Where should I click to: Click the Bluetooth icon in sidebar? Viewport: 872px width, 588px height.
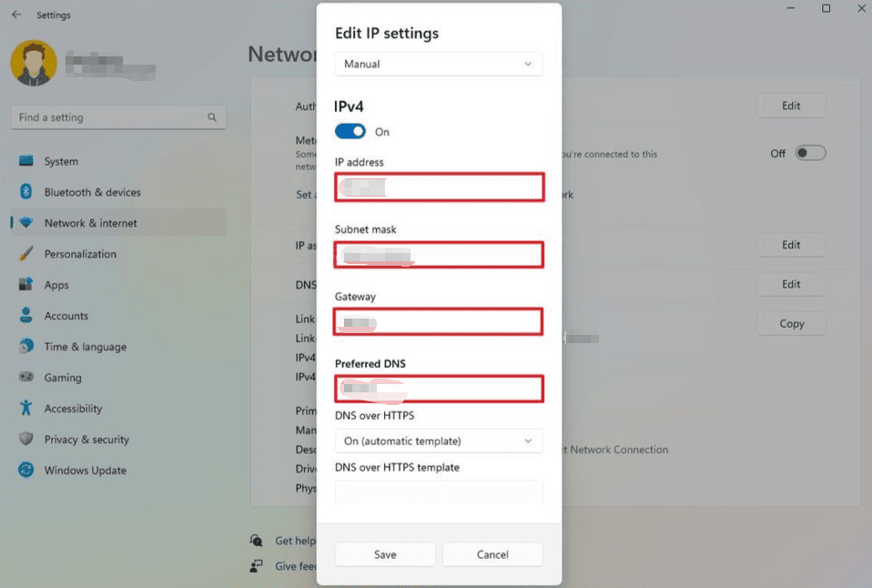coord(26,192)
